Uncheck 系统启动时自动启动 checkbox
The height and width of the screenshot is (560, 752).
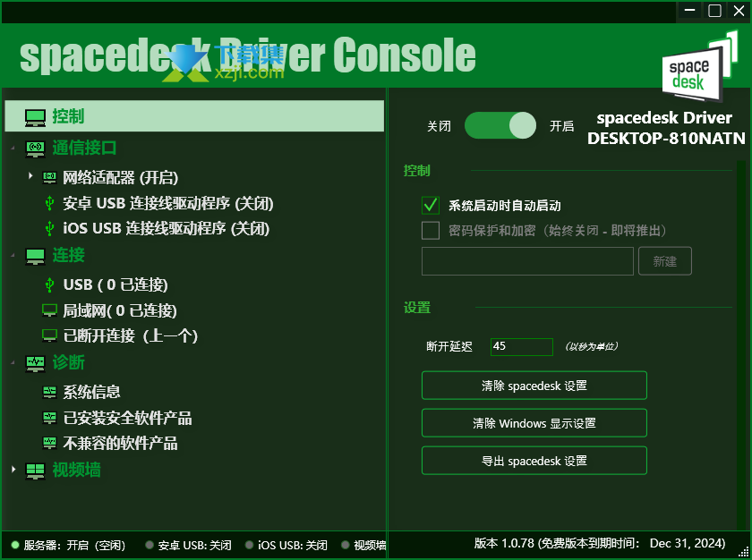pyautogui.click(x=431, y=205)
